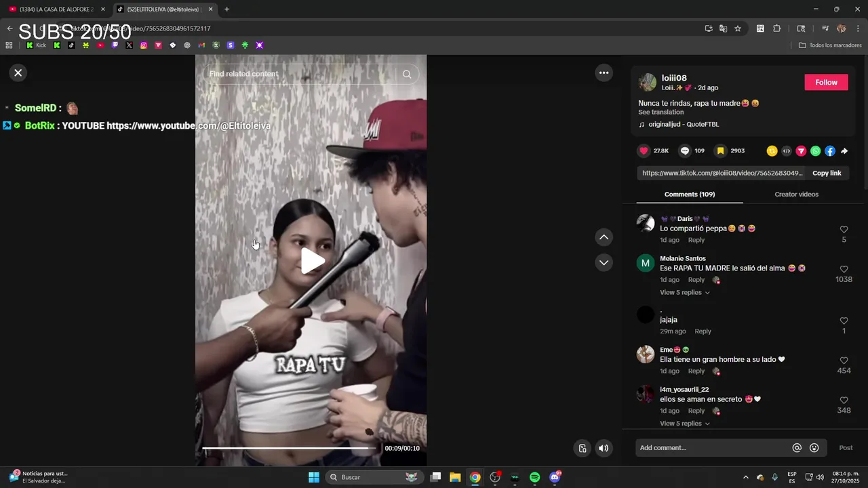The width and height of the screenshot is (868, 488).
Task: Like the jajaja comment
Action: [x=844, y=321]
